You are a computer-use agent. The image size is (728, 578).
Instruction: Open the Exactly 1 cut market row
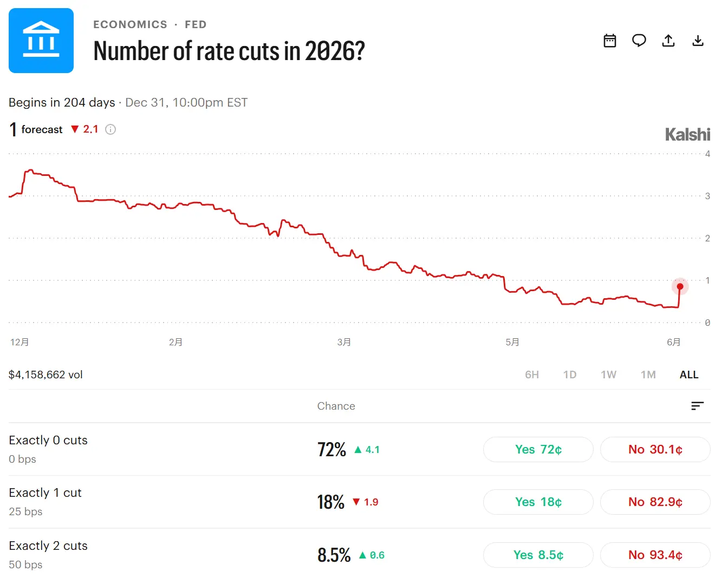(x=360, y=502)
